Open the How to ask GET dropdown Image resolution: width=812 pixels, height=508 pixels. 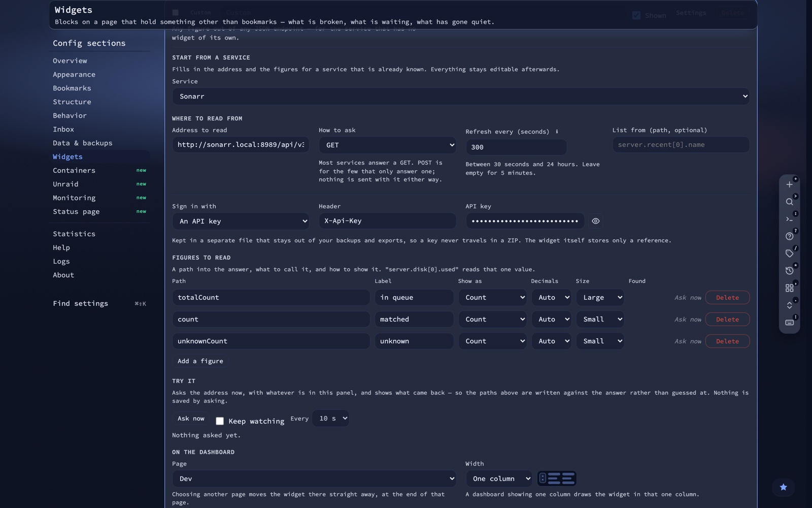tap(387, 145)
